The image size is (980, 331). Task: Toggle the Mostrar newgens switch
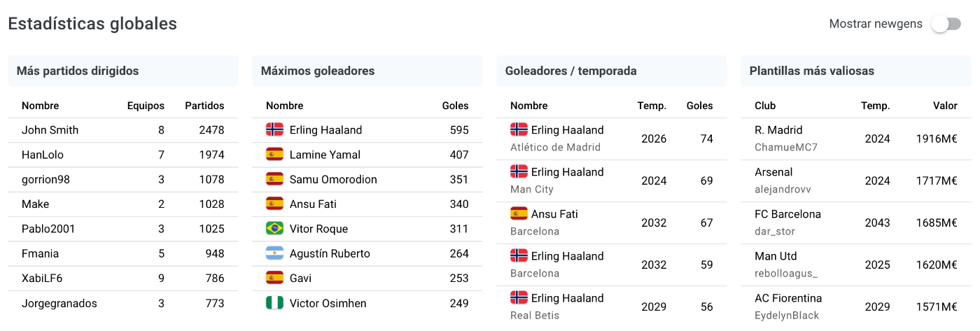(x=946, y=24)
